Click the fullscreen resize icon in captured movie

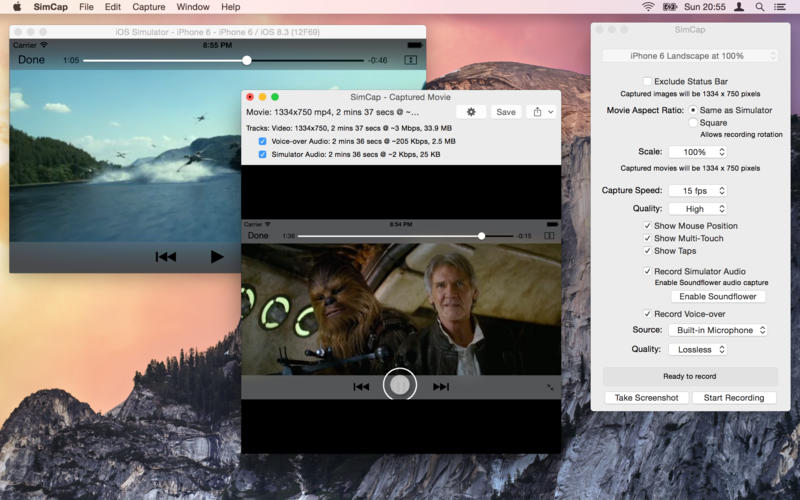550,387
